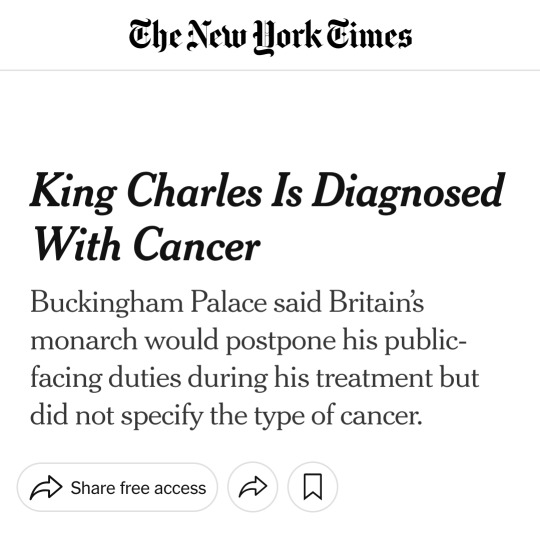The width and height of the screenshot is (540, 541).
Task: Click the word "treatment" in the summary
Action: pos(374,377)
